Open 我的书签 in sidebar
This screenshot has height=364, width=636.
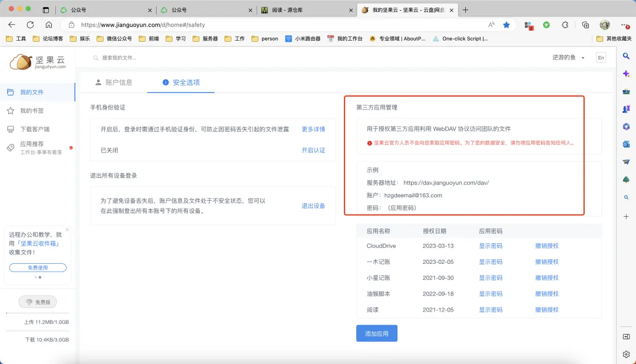[32, 110]
